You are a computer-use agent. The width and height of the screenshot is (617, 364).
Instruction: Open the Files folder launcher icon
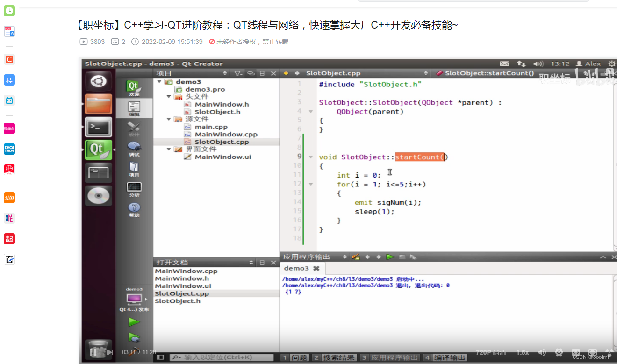click(x=98, y=104)
